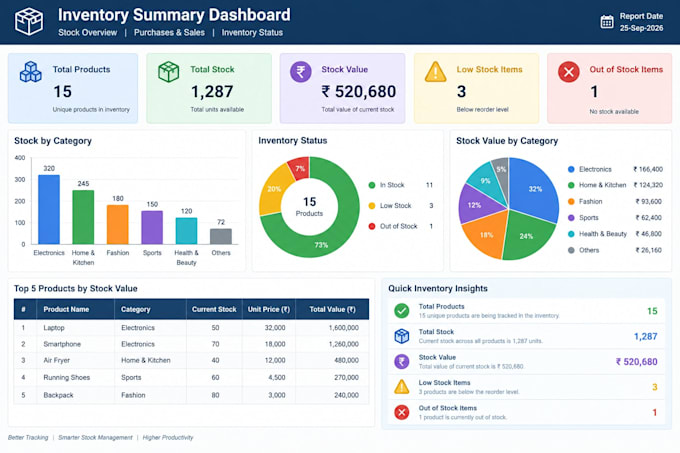This screenshot has width=680, height=453.
Task: Sort table by Total Value header
Action: (332, 309)
